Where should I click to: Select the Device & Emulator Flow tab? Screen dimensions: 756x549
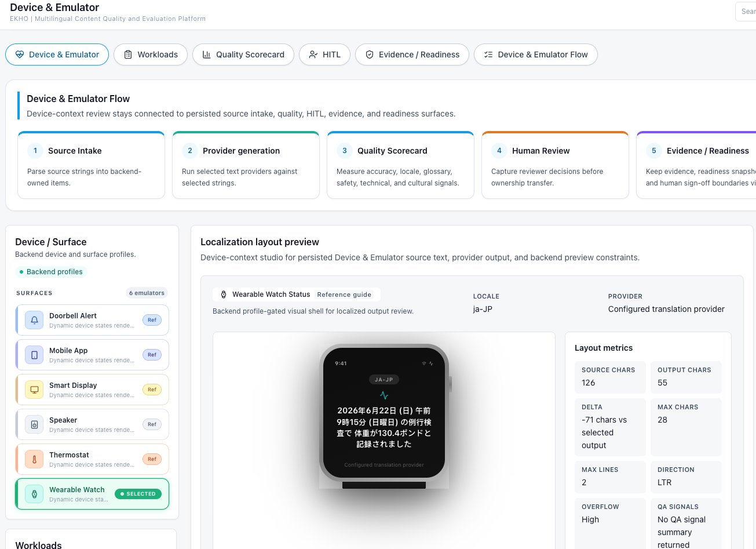click(536, 54)
